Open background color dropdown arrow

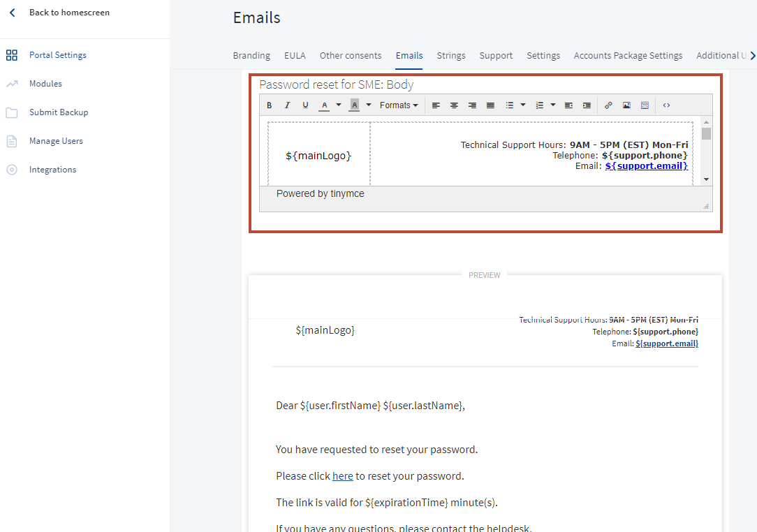click(x=368, y=105)
